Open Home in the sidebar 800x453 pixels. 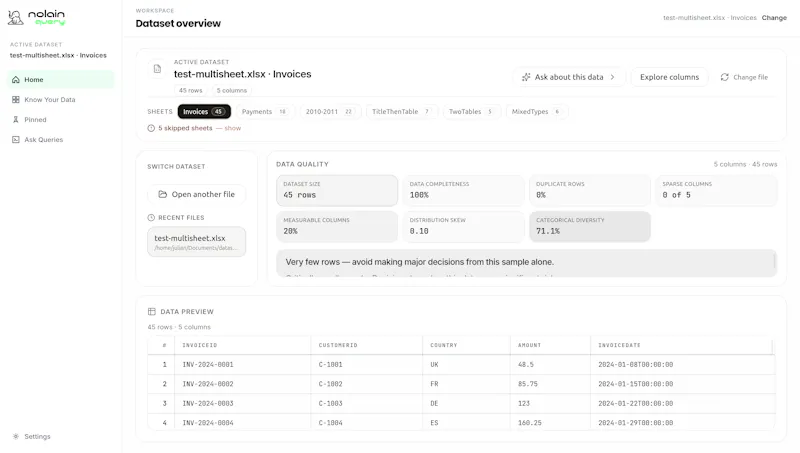[x=60, y=80]
